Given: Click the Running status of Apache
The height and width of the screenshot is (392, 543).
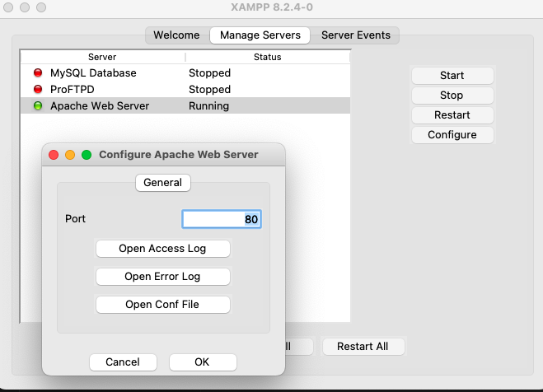Looking at the screenshot, I should [208, 106].
